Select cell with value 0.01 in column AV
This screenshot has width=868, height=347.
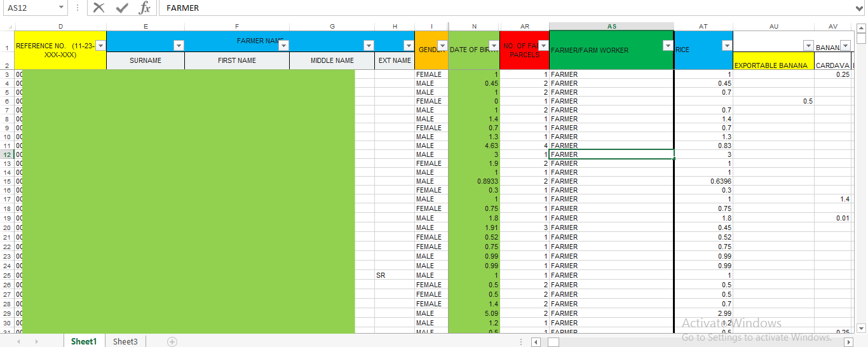833,218
